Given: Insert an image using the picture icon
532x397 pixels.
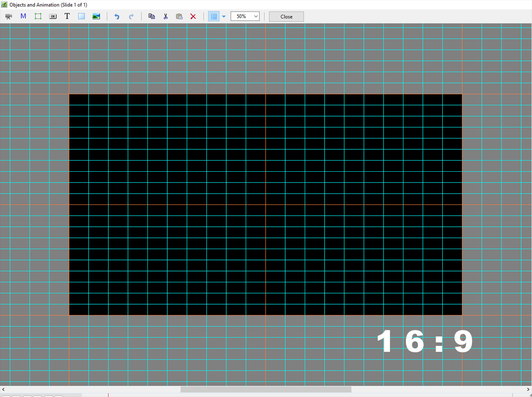Looking at the screenshot, I should pos(96,16).
